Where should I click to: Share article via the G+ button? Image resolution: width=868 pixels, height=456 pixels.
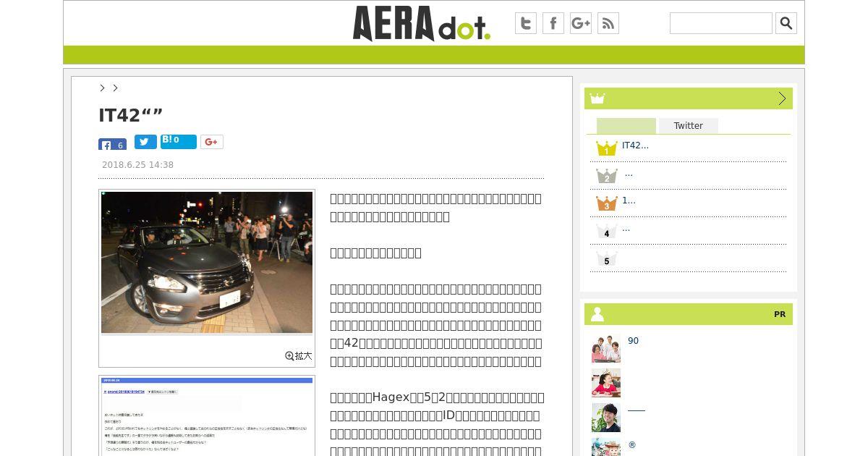pyautogui.click(x=212, y=142)
